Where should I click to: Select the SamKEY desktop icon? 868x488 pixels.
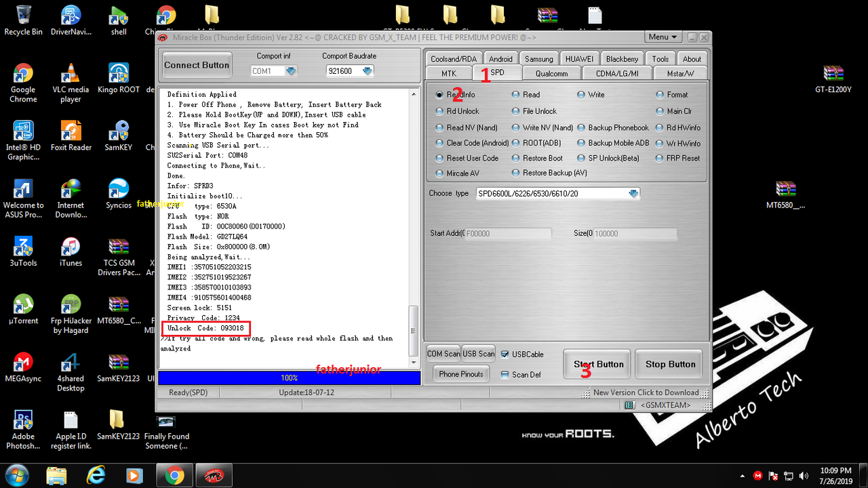119,136
